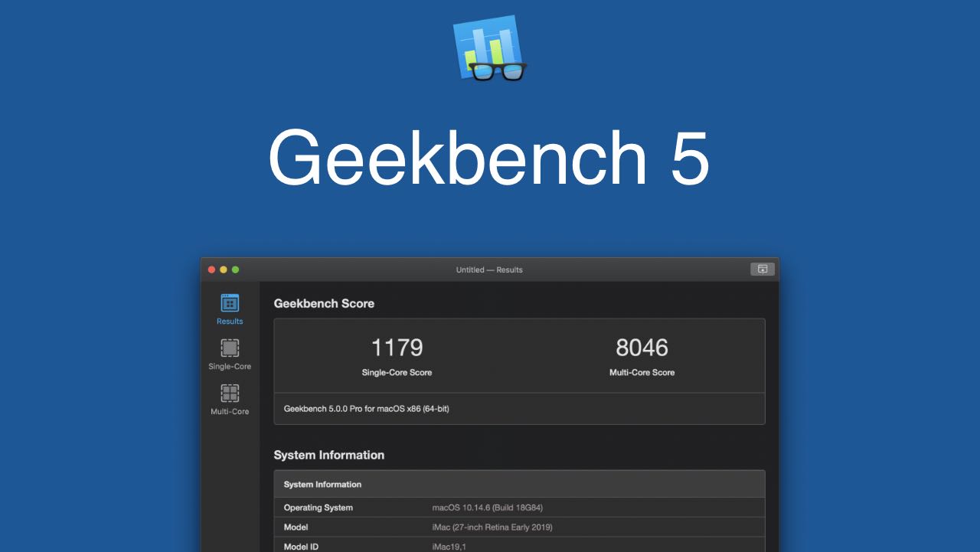Click the Untitled — Results window title
Image resolution: width=980 pixels, height=552 pixels.
pyautogui.click(x=489, y=269)
